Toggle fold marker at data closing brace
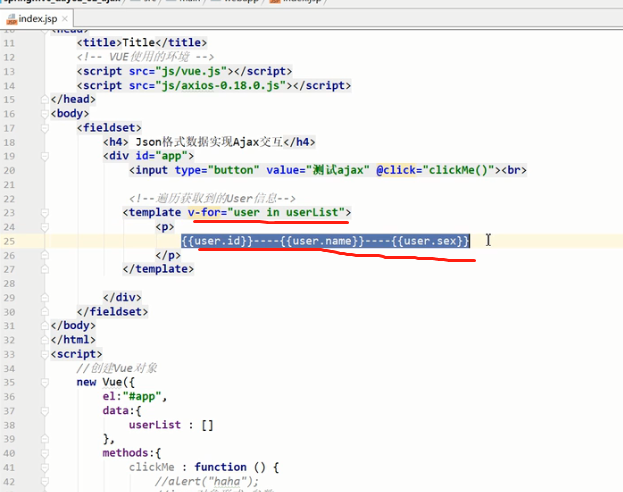 45,439
